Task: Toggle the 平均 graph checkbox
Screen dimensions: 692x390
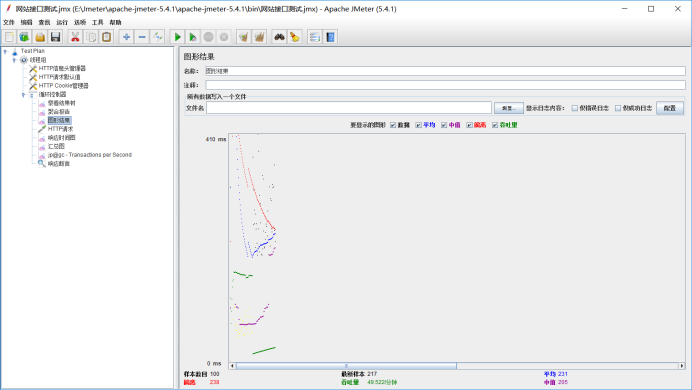Action: [419, 125]
